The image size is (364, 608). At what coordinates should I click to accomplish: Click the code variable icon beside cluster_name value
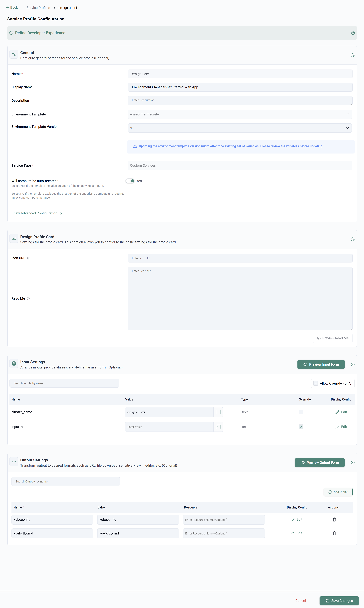click(x=218, y=412)
